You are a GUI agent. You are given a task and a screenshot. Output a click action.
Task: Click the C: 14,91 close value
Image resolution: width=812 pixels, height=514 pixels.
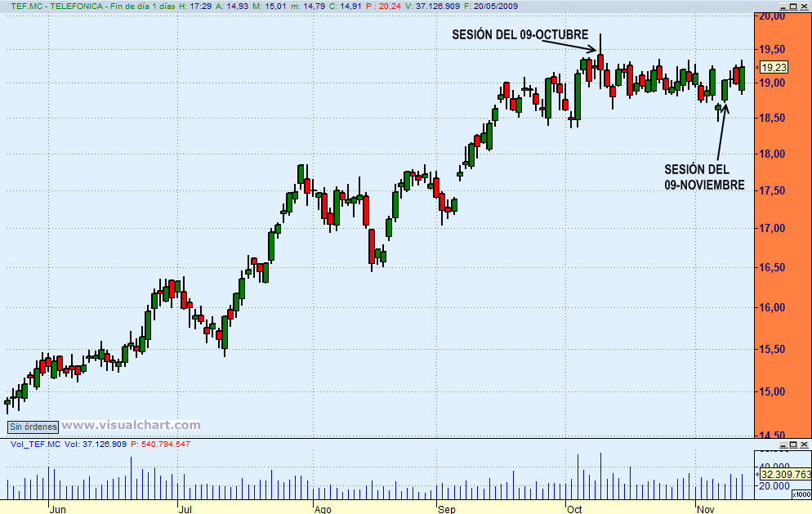(x=345, y=7)
